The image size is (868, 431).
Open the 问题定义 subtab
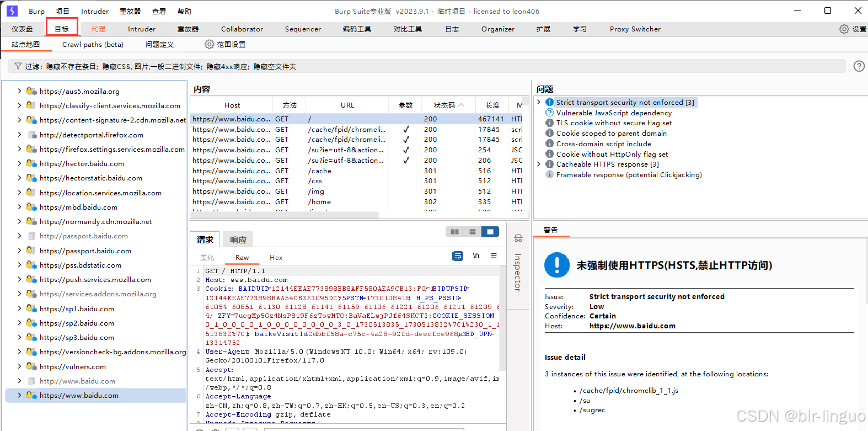tap(159, 44)
